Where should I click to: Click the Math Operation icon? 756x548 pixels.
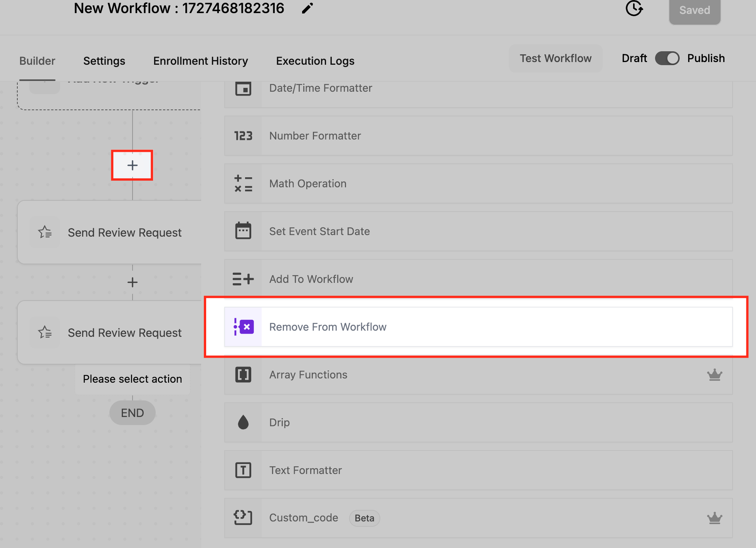pyautogui.click(x=243, y=183)
